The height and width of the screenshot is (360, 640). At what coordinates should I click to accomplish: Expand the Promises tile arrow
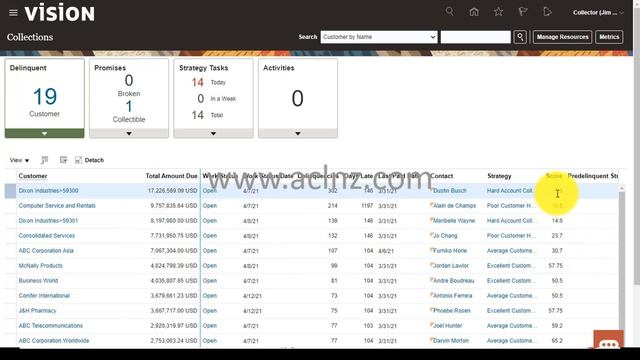pyautogui.click(x=129, y=133)
